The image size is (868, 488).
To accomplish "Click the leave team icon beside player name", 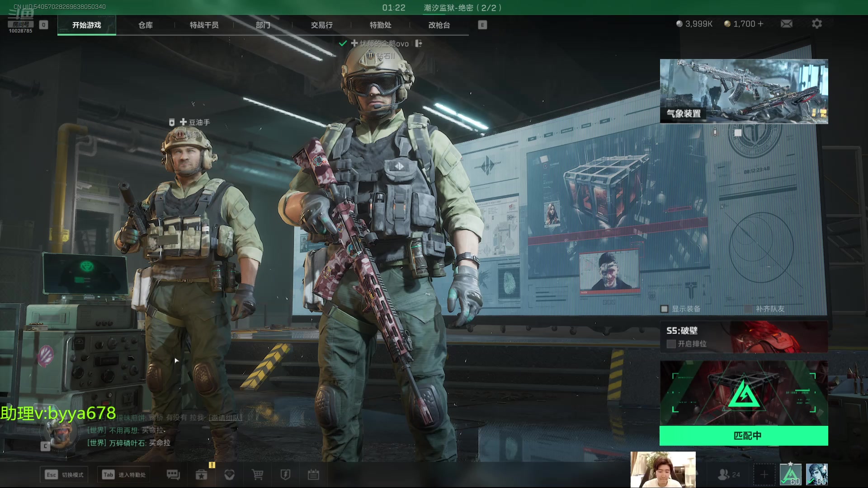I will tap(419, 43).
